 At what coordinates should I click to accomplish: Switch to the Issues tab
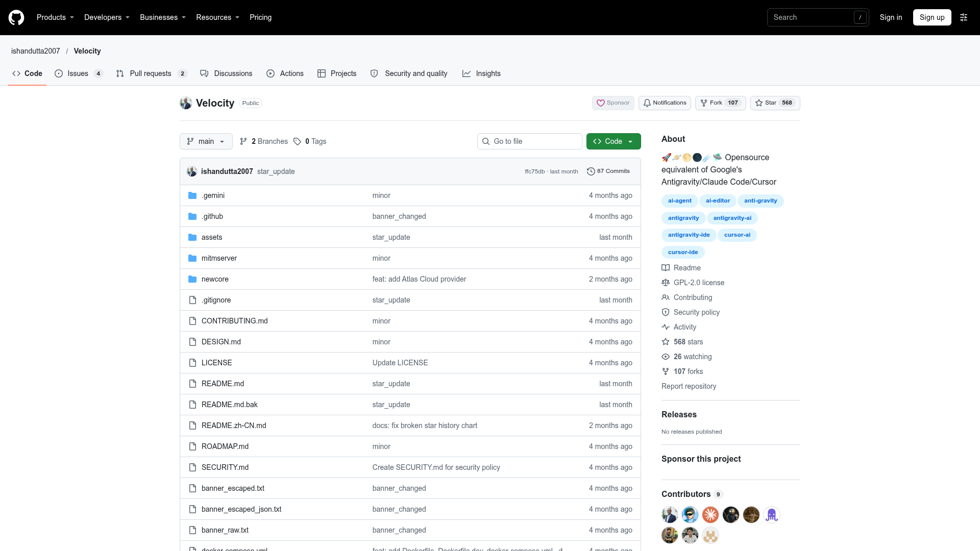79,73
